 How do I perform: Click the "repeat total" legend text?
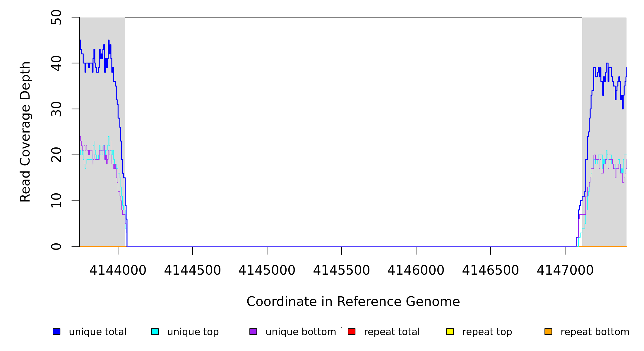click(392, 332)
